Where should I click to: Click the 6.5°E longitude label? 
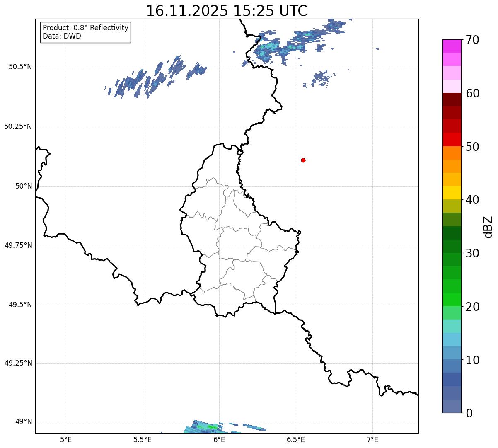[296, 439]
